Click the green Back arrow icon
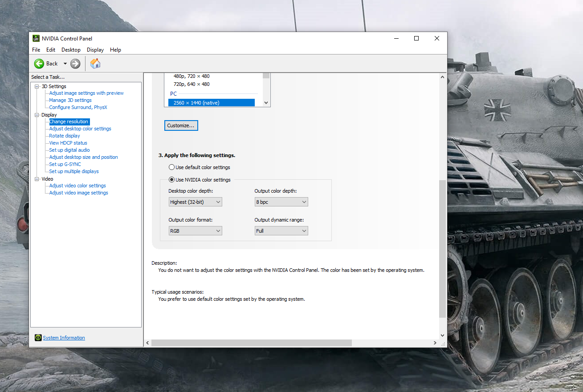This screenshot has width=583, height=392. (39, 64)
